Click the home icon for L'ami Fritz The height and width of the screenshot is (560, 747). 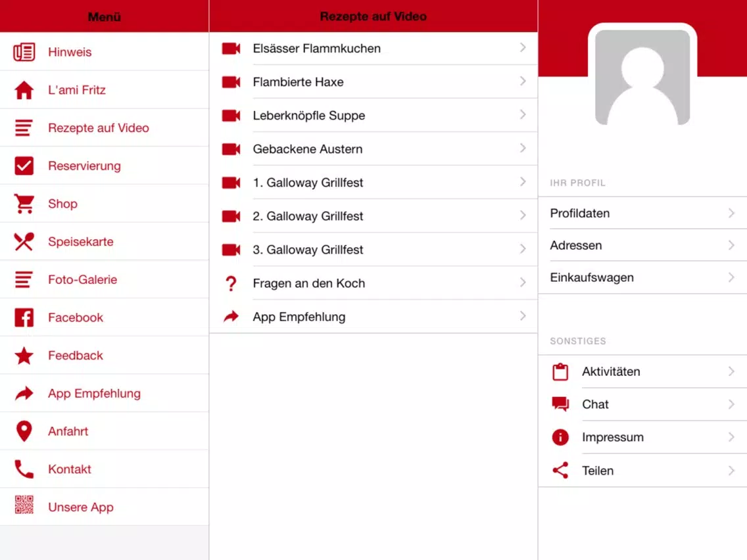pos(24,90)
